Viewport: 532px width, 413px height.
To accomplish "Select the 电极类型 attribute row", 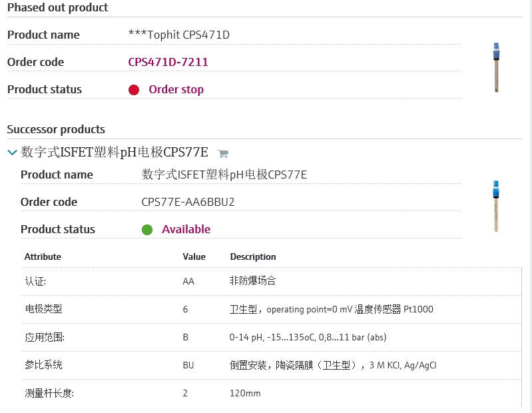I will pos(271,309).
